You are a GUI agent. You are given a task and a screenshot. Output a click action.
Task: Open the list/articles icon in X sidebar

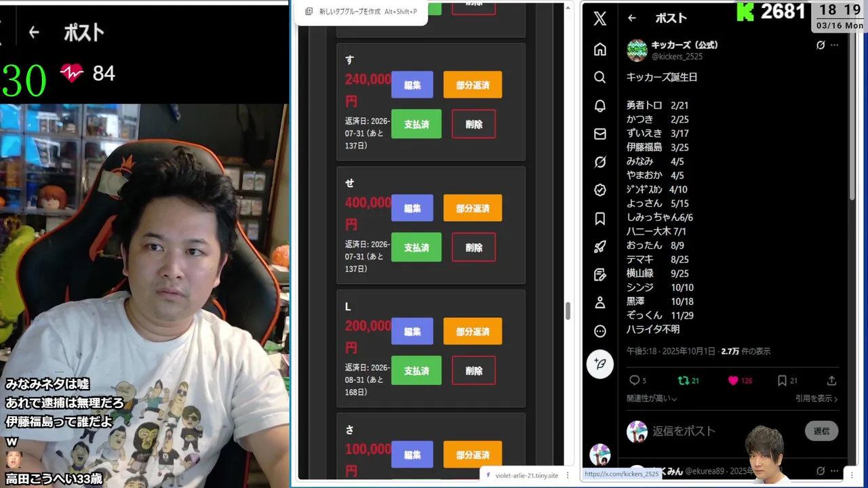tap(600, 274)
